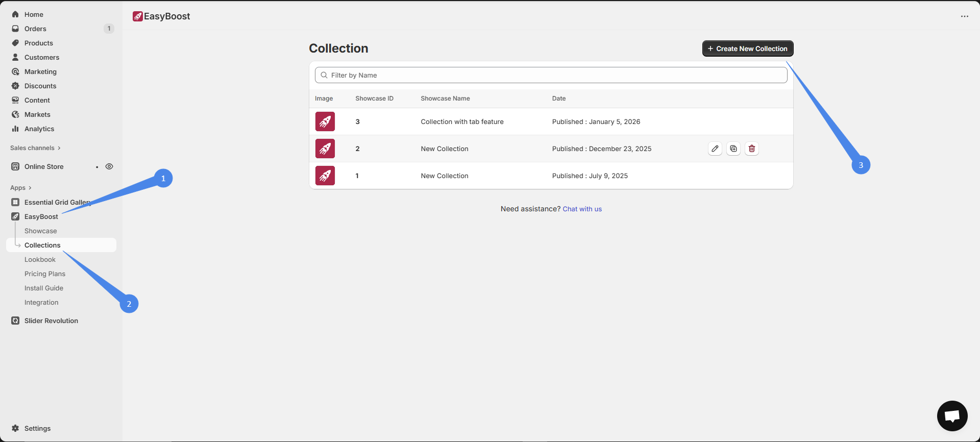This screenshot has width=980, height=442.
Task: Click Create New Collection button
Action: [x=747, y=48]
